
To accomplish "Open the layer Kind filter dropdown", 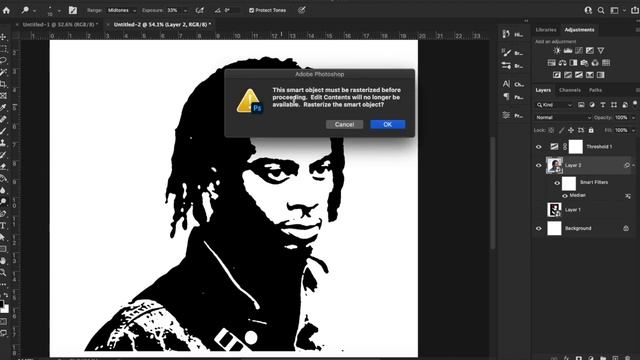I will pyautogui.click(x=555, y=105).
